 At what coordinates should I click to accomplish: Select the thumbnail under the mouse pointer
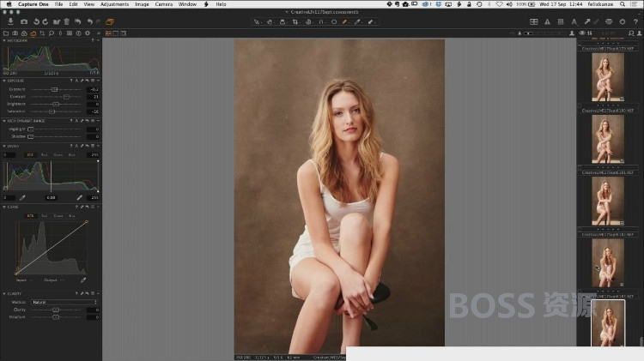click(x=608, y=263)
